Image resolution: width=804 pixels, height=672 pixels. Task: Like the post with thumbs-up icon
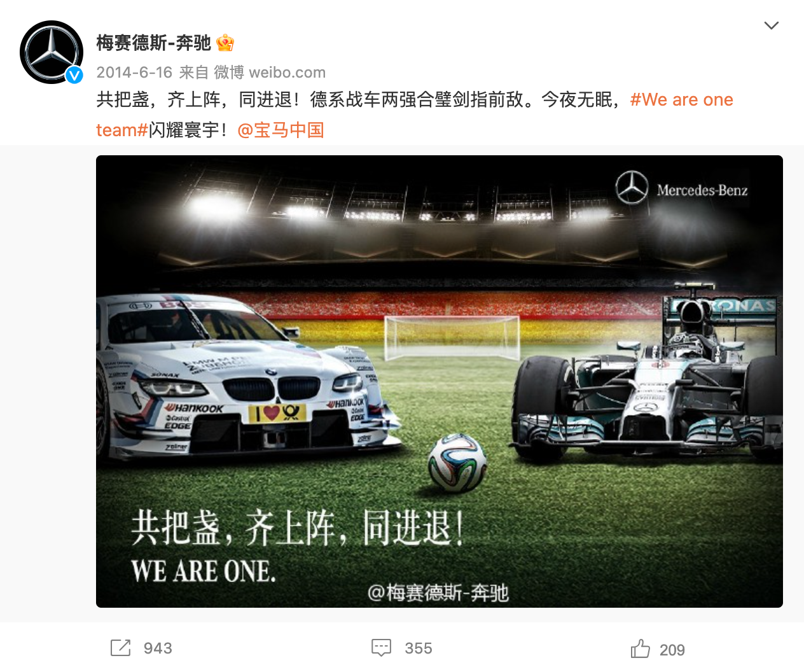click(640, 648)
